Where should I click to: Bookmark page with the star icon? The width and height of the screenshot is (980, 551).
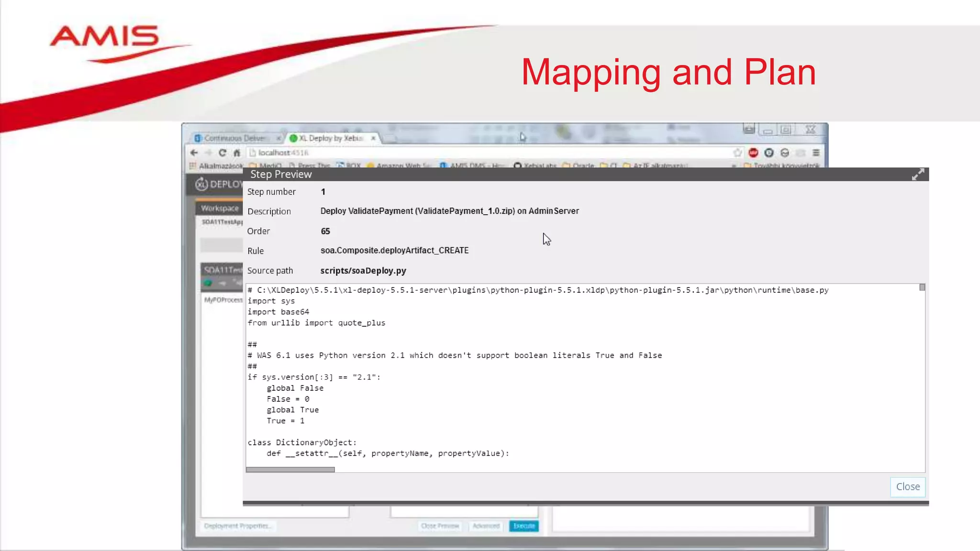point(737,153)
